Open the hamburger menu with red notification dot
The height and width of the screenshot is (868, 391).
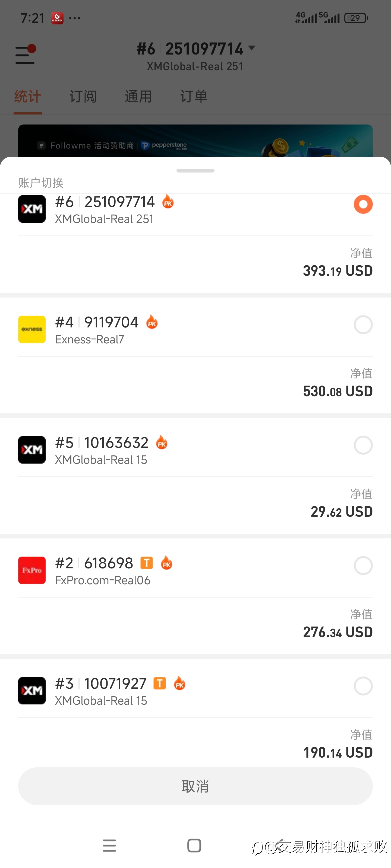(x=25, y=55)
